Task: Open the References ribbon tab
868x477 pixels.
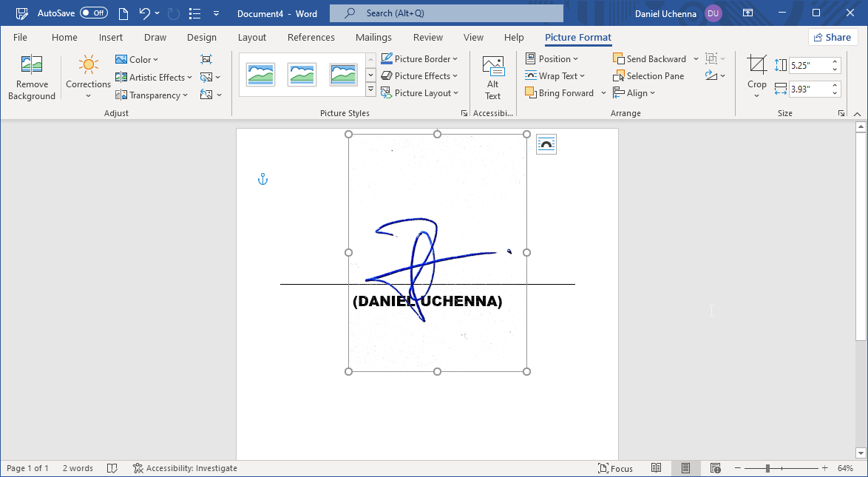Action: pyautogui.click(x=311, y=37)
